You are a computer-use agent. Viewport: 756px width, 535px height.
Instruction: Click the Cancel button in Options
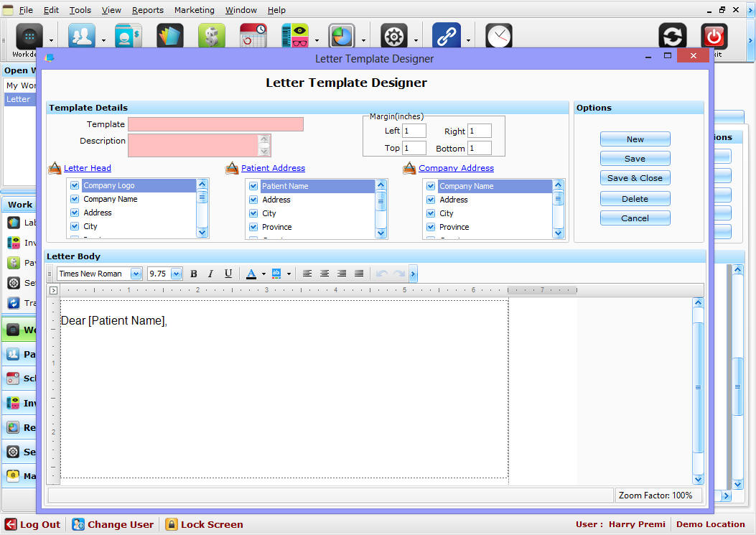point(635,218)
